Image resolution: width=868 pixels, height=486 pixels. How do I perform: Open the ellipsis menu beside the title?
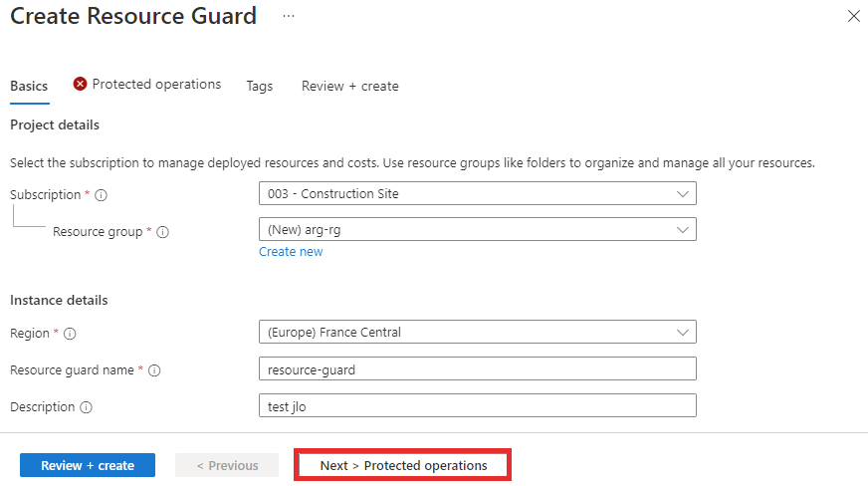(289, 16)
